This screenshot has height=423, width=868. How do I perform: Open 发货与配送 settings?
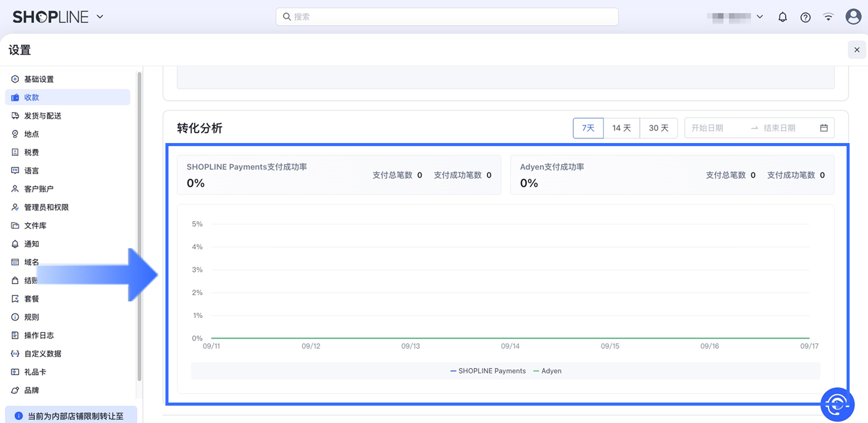coord(42,116)
